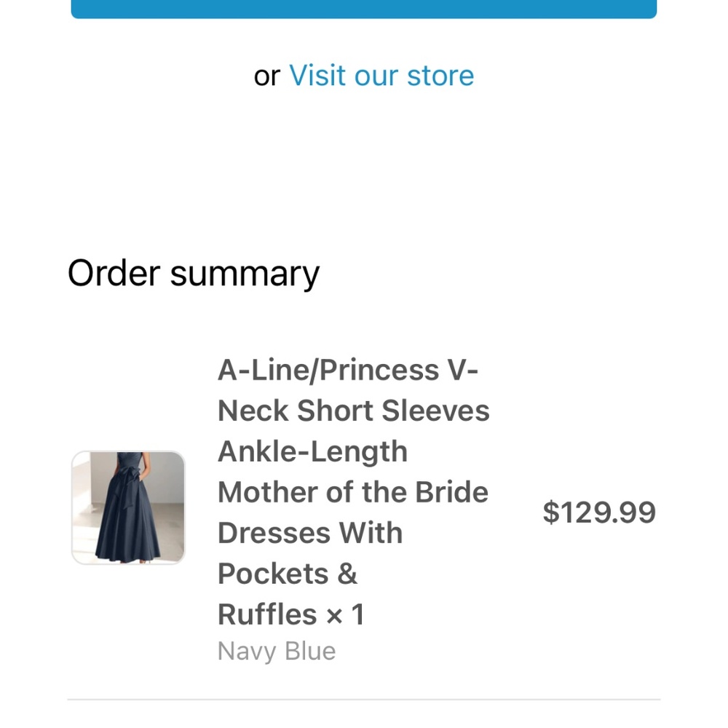The image size is (728, 728).
Task: Click the word or beside the store link
Action: (x=268, y=75)
